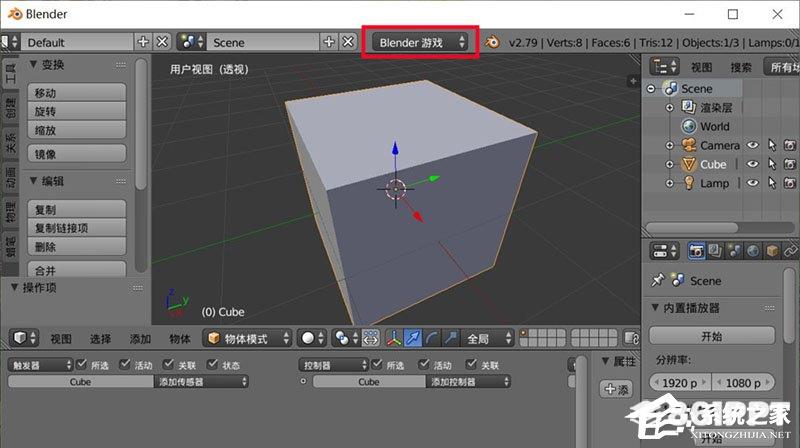Open the scene browse icon selector
The height and width of the screenshot is (448, 800).
point(191,42)
